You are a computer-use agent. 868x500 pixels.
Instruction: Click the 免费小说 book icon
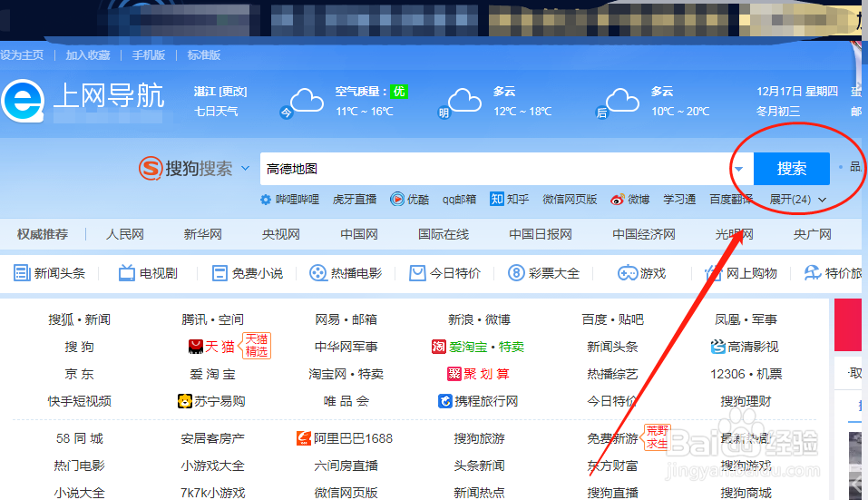219,273
